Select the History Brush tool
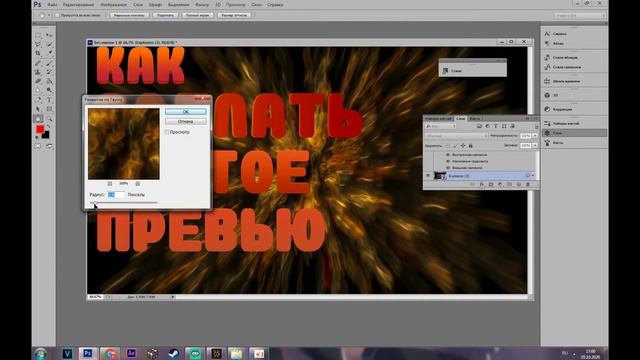640x360 pixels. [x=49, y=72]
